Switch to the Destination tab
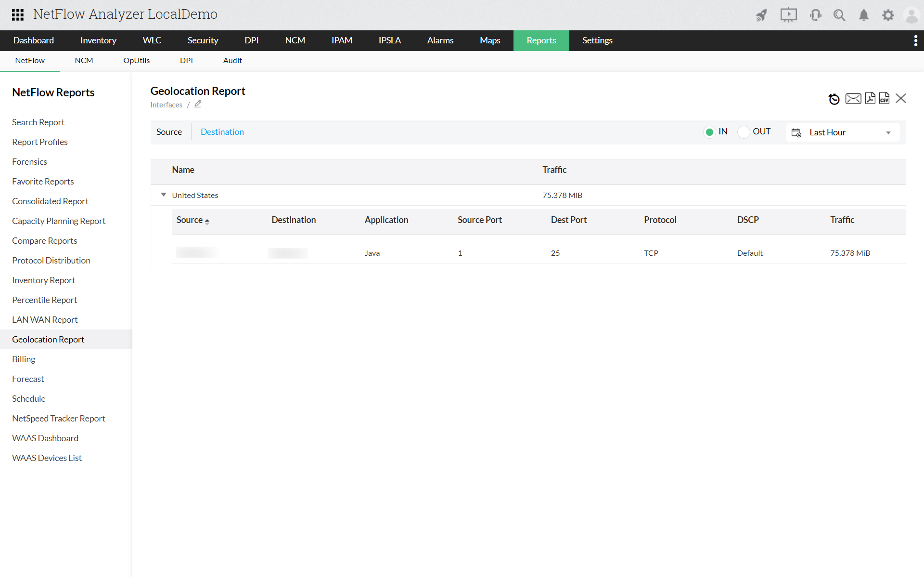 222,131
